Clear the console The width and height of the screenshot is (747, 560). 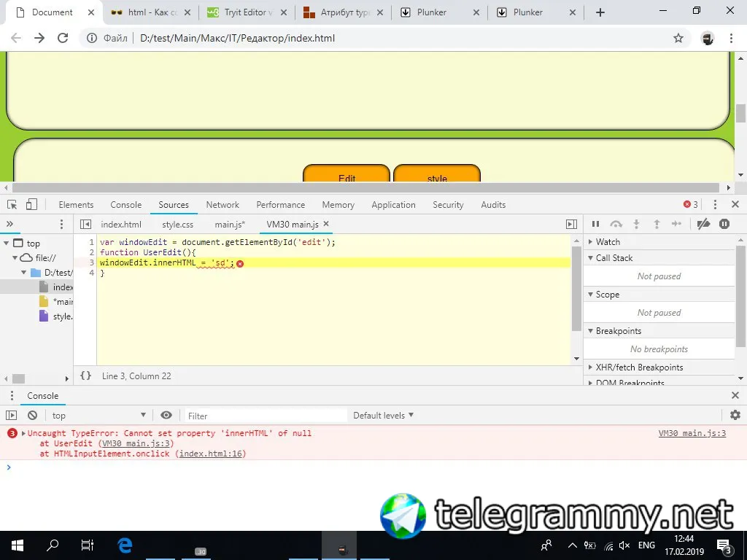point(32,415)
